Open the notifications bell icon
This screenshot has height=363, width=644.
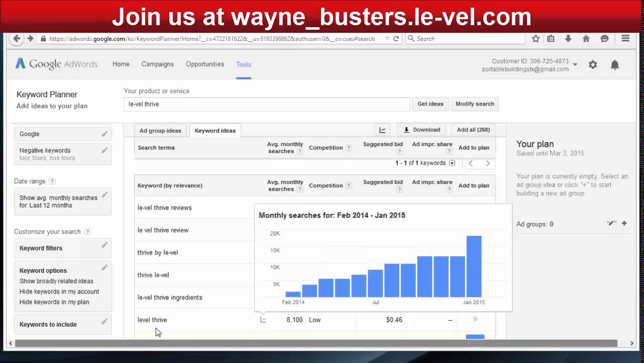[x=615, y=65]
